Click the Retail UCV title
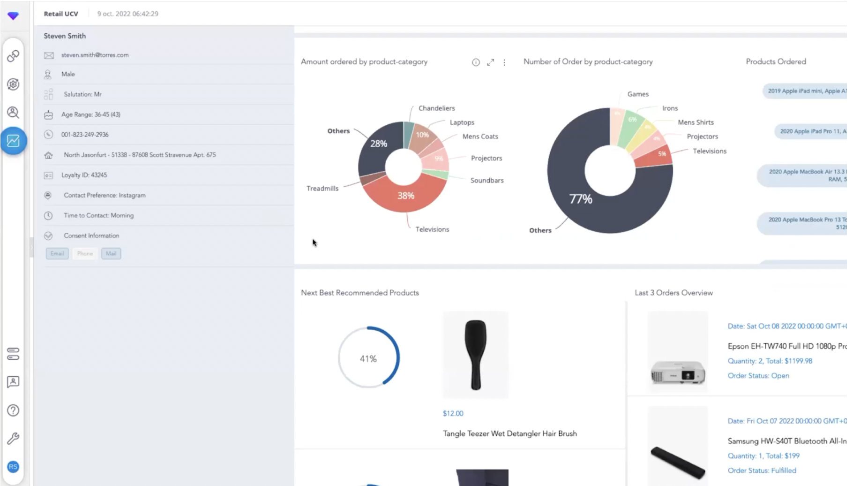 click(61, 14)
